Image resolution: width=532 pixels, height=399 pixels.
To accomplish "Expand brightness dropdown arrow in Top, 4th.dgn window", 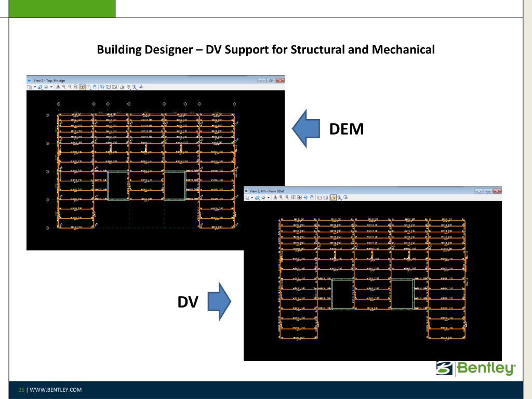I will [x=51, y=87].
